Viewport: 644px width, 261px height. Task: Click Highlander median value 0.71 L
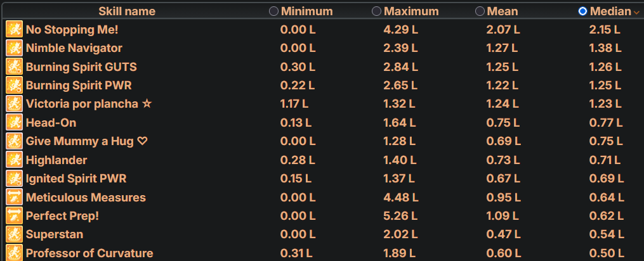coord(605,160)
